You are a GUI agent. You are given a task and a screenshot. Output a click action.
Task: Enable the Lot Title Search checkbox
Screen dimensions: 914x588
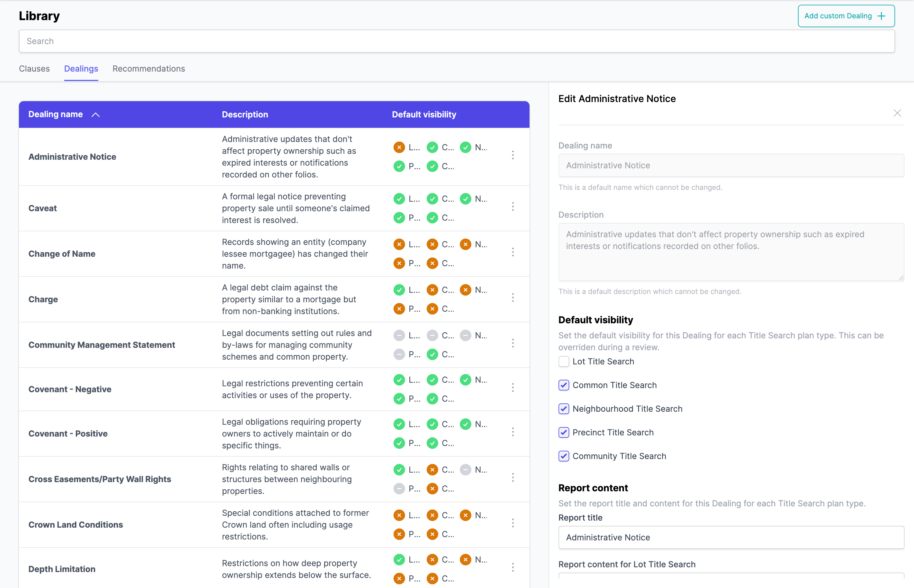564,361
